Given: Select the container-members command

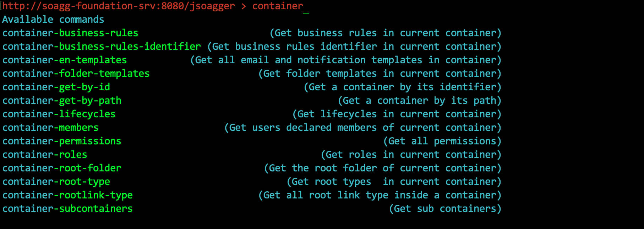Looking at the screenshot, I should [x=50, y=128].
